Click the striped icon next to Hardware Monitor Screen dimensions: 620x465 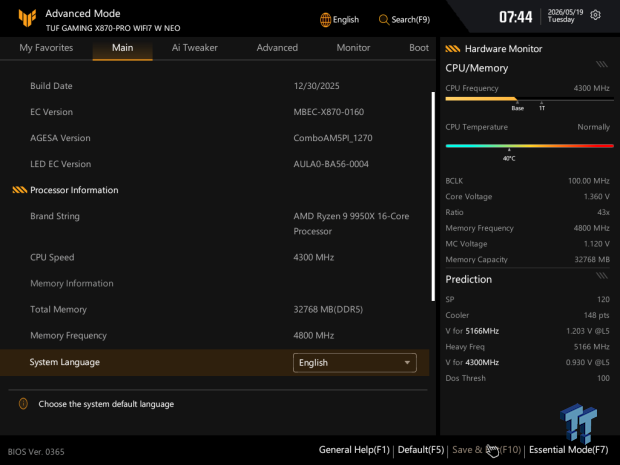coord(452,49)
